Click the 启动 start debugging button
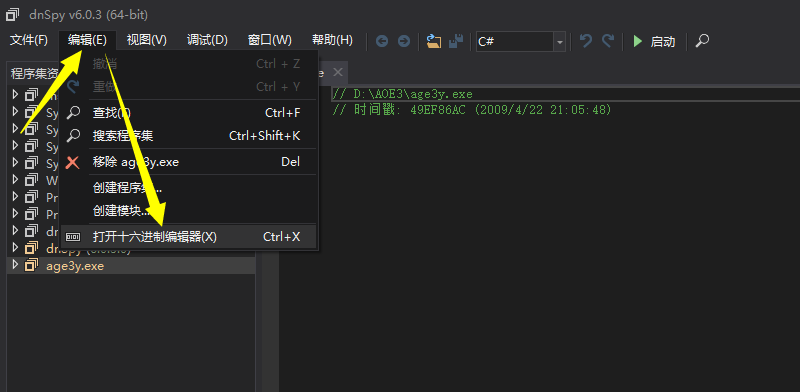The image size is (800, 392). tap(654, 41)
